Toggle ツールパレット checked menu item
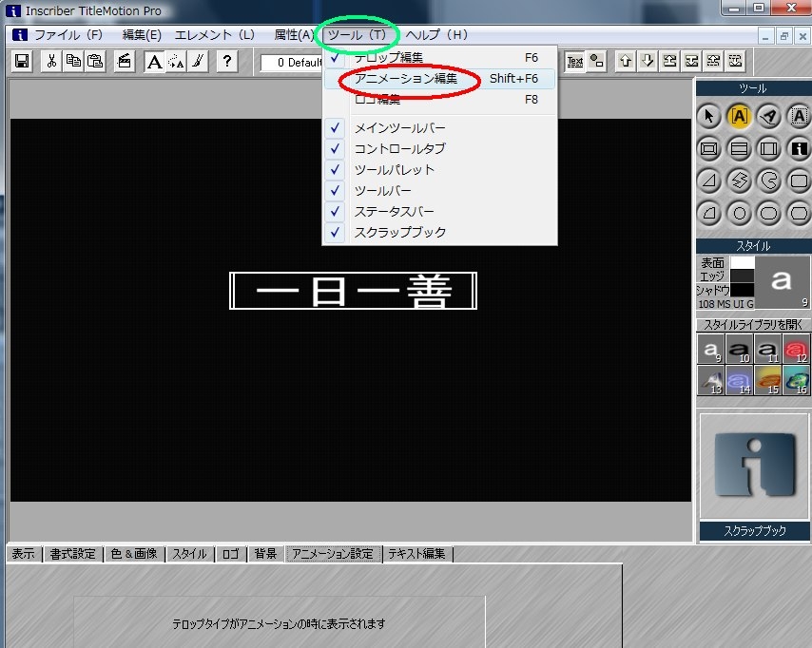This screenshot has width=812, height=648. tap(439, 169)
